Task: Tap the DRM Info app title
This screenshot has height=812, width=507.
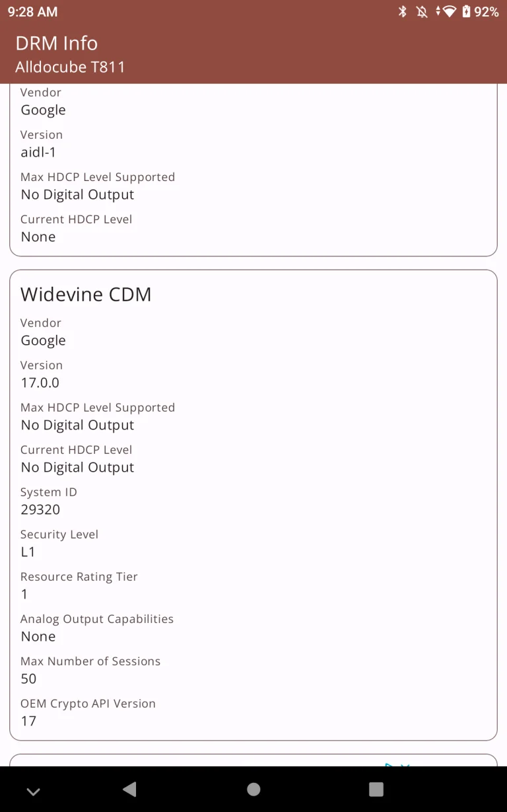Action: [x=56, y=43]
